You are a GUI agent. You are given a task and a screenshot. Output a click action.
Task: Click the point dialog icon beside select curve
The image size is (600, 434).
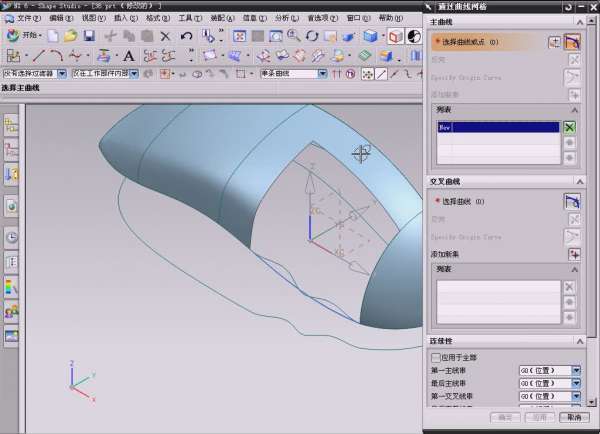(554, 42)
